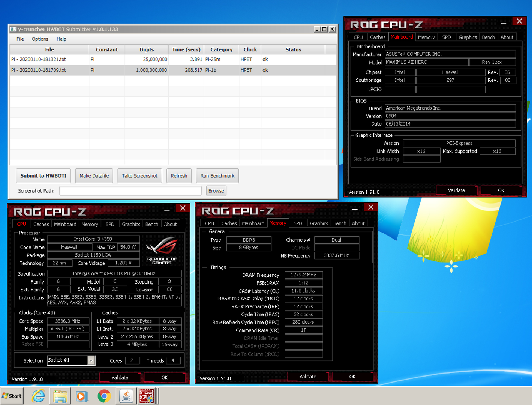This screenshot has width=532, height=405.
Task: Select Memory tab in Mainboard window
Action: [426, 37]
